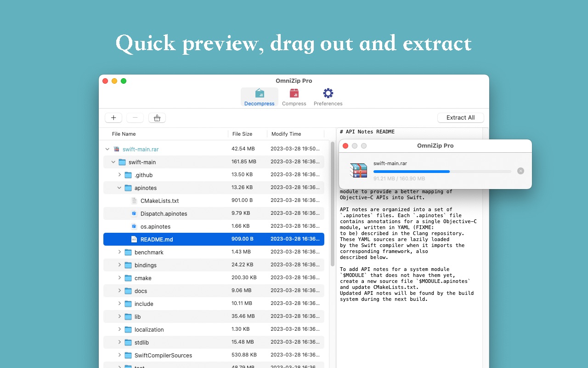Expand the docs folder
The image size is (588, 368).
120,291
